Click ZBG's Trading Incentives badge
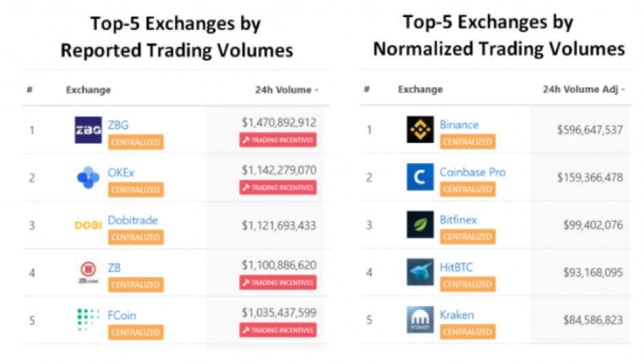The height and width of the screenshot is (362, 644). [x=278, y=140]
